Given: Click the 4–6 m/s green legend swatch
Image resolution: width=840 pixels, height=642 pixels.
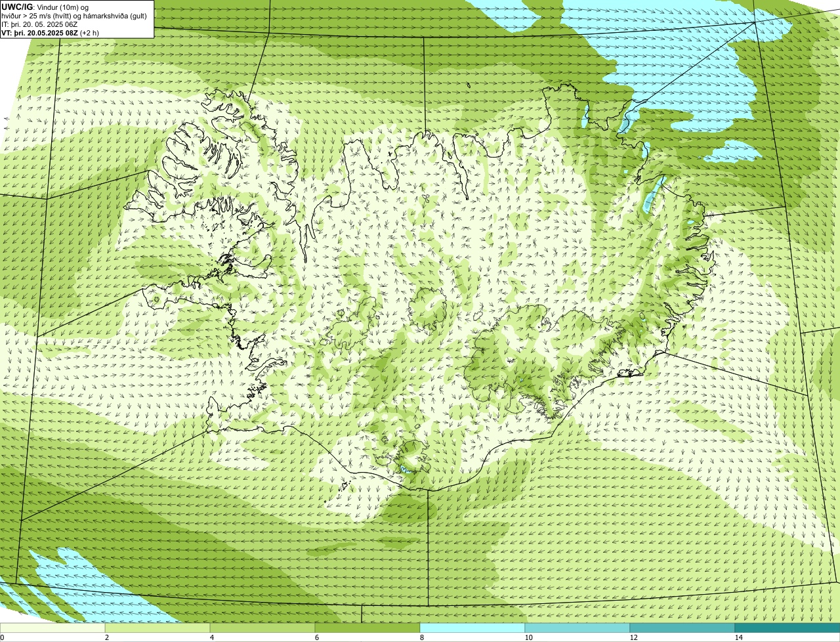Looking at the screenshot, I should pos(262,628).
